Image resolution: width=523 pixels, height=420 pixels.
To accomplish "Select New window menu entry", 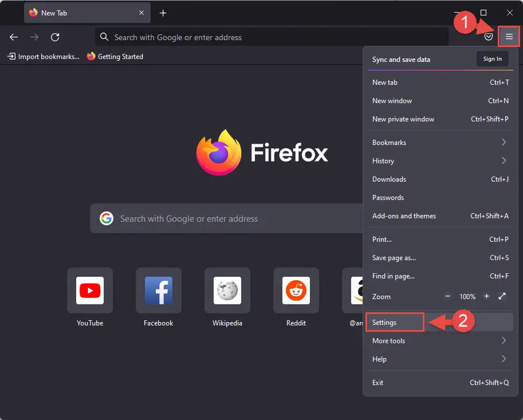I will click(441, 101).
